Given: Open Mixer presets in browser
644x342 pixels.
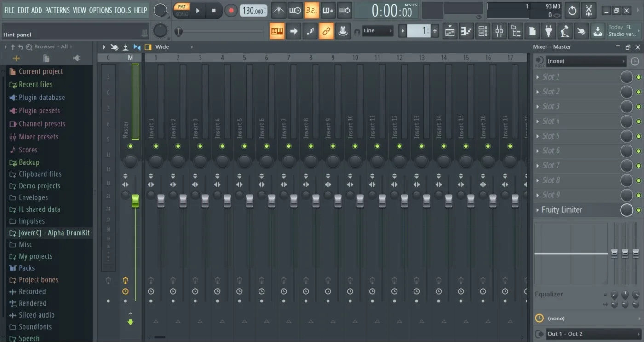Looking at the screenshot, I should (x=38, y=137).
